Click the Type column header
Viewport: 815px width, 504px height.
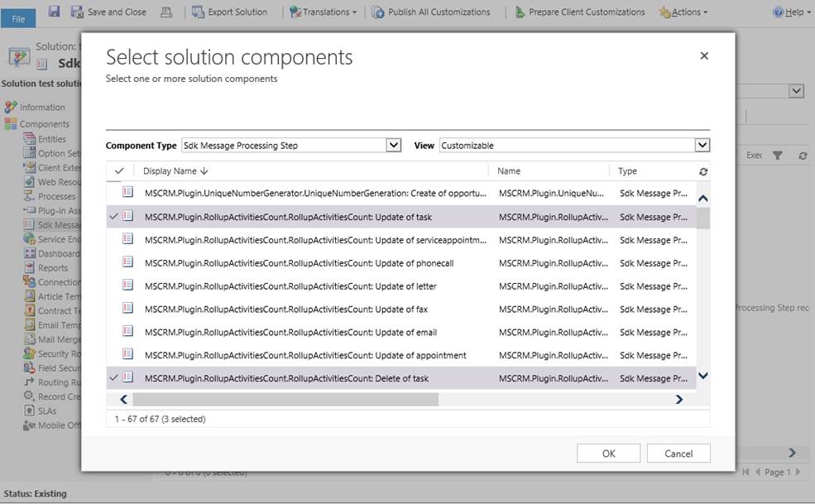point(627,170)
